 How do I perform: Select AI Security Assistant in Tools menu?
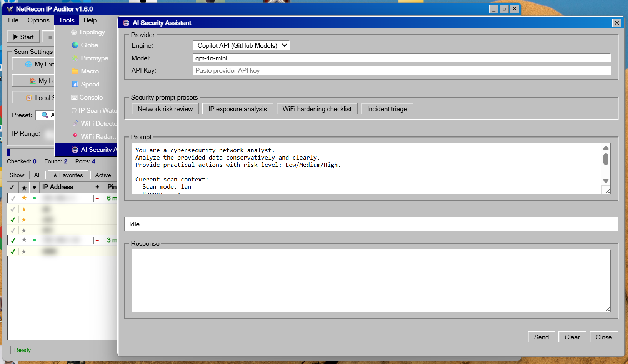(86, 150)
